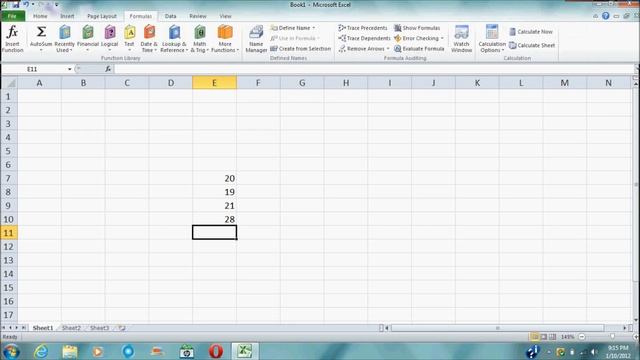Open Lookup & Reference functions
Screen dimensions: 640x360
pos(174,39)
